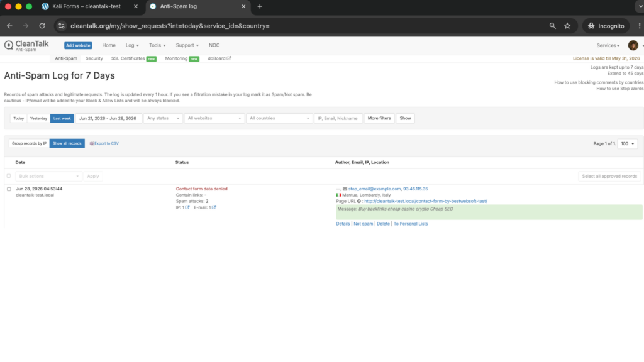This screenshot has height=362, width=644.
Task: Select the Last week filter
Action: click(x=62, y=118)
